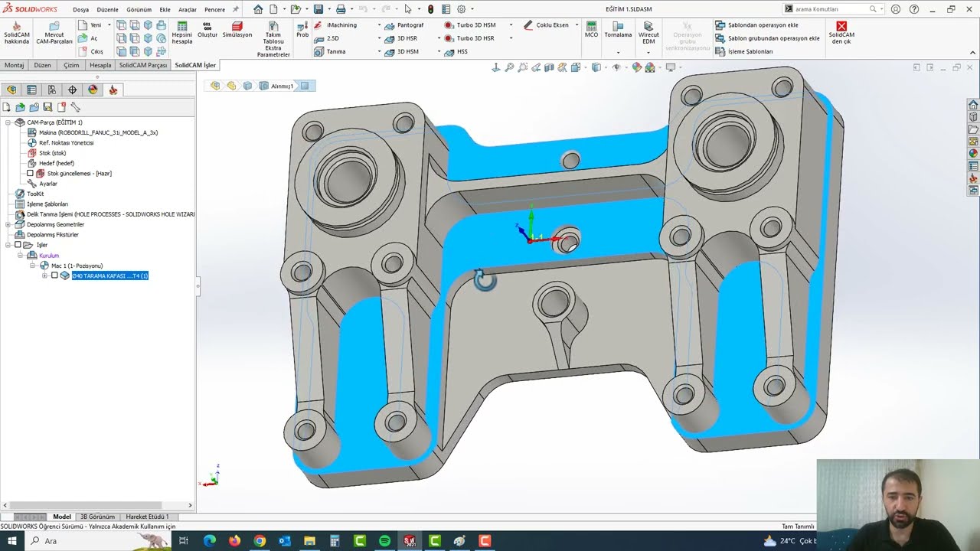
Task: Open the Araçlar menu
Action: [x=188, y=10]
